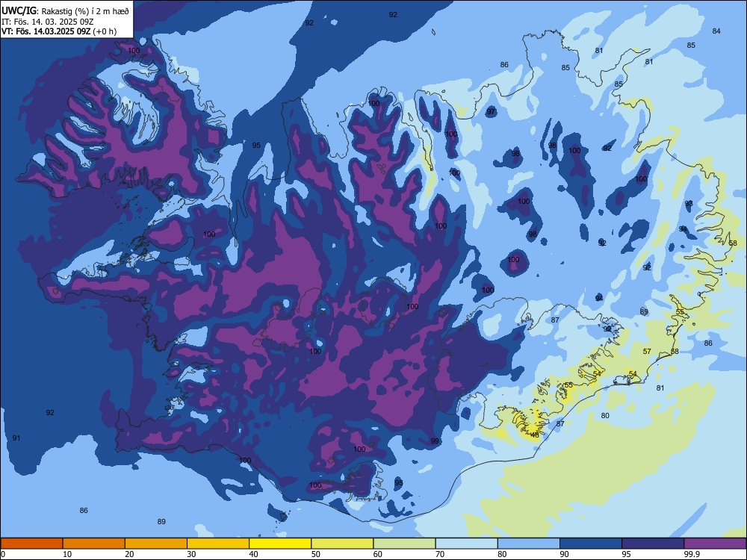Click the map value '84' over the sea
747x560 pixels.
716,31
